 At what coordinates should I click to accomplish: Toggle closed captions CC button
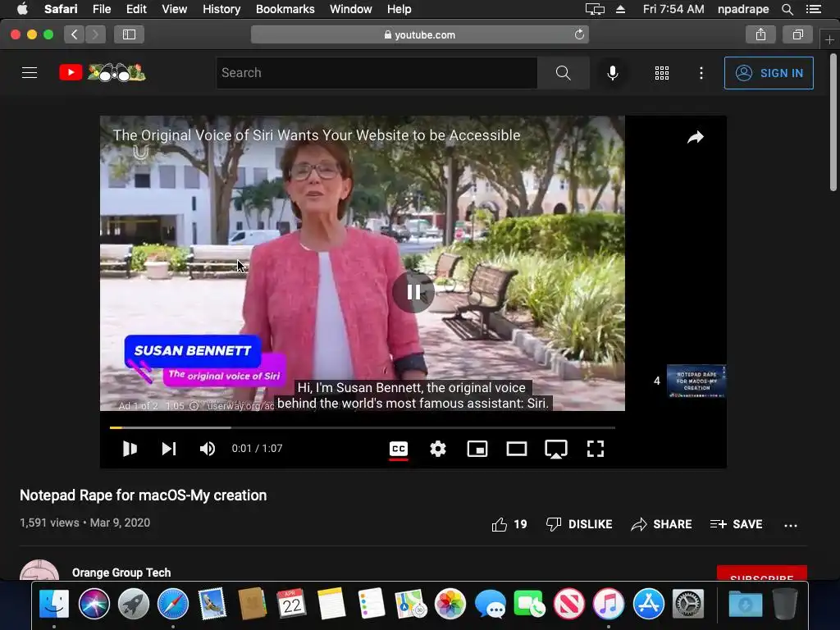[399, 449]
